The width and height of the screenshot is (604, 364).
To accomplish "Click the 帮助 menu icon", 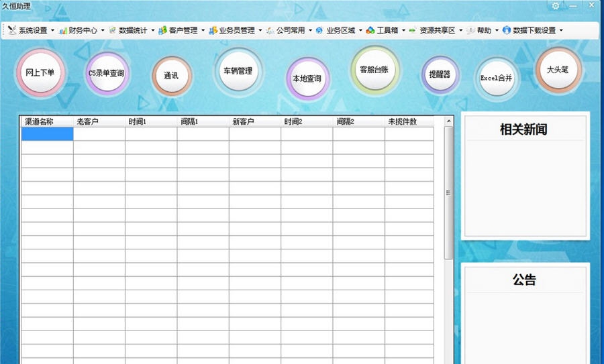I will point(470,30).
